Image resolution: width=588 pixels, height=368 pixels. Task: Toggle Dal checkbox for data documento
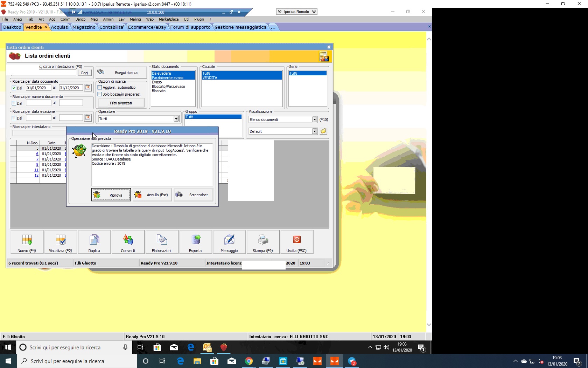tap(14, 88)
